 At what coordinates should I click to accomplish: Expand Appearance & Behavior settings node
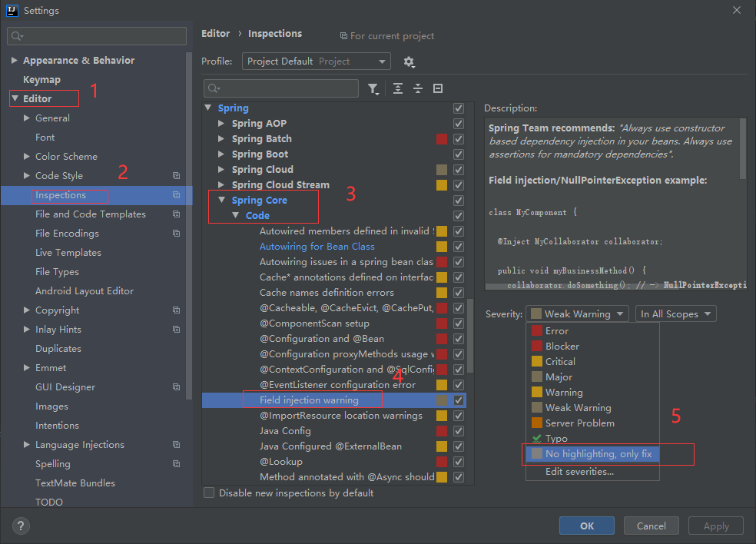(15, 60)
